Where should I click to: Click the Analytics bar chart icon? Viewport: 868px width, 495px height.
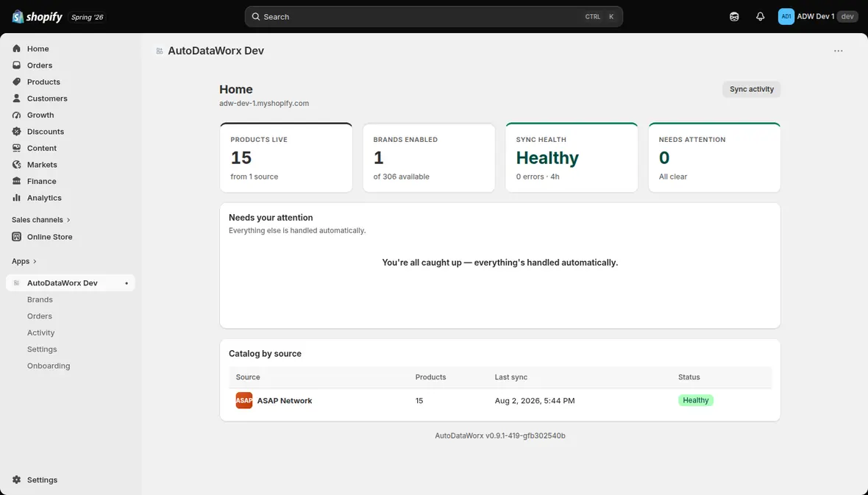[x=17, y=199]
